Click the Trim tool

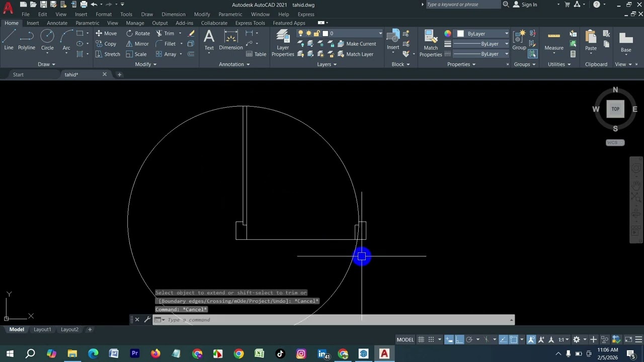click(165, 33)
